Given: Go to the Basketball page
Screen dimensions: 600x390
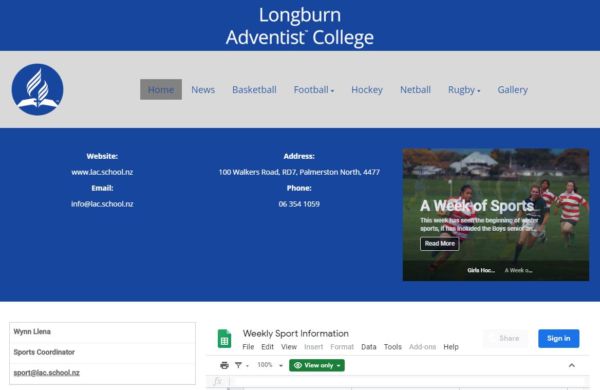Looking at the screenshot, I should point(254,90).
